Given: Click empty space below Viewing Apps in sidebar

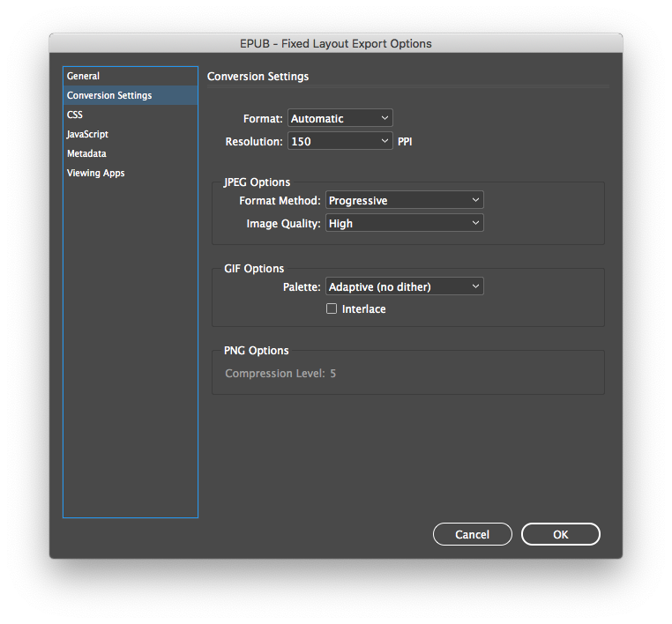Looking at the screenshot, I should (131, 353).
